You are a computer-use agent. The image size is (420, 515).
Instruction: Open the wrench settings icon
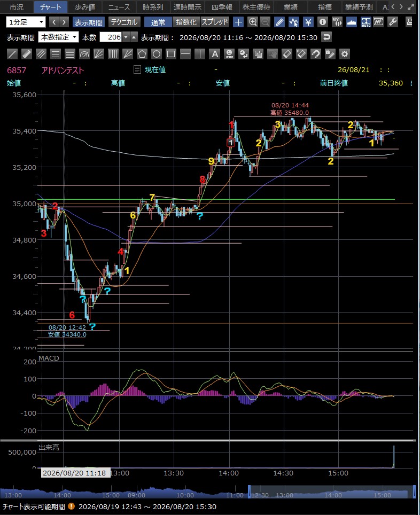[393, 22]
